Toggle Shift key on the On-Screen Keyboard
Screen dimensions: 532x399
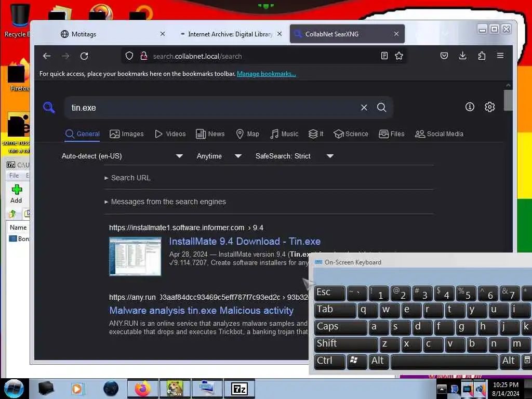point(345,344)
